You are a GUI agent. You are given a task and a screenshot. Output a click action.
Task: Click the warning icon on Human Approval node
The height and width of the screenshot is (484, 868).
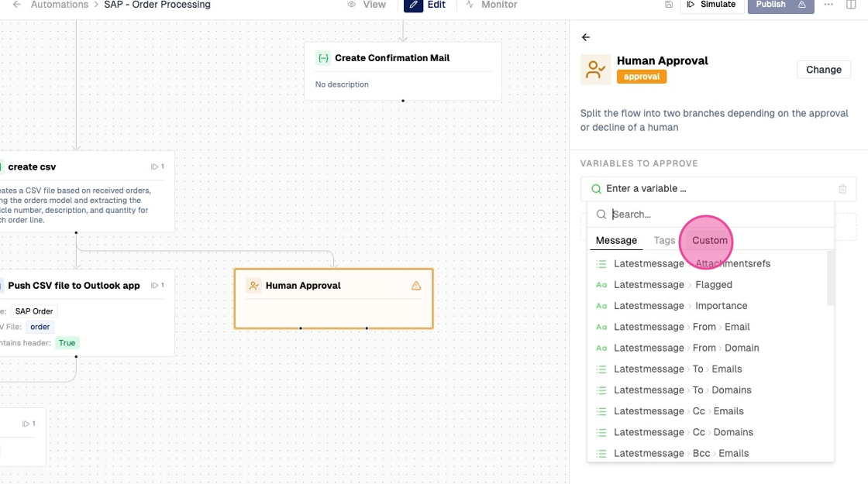click(x=416, y=286)
